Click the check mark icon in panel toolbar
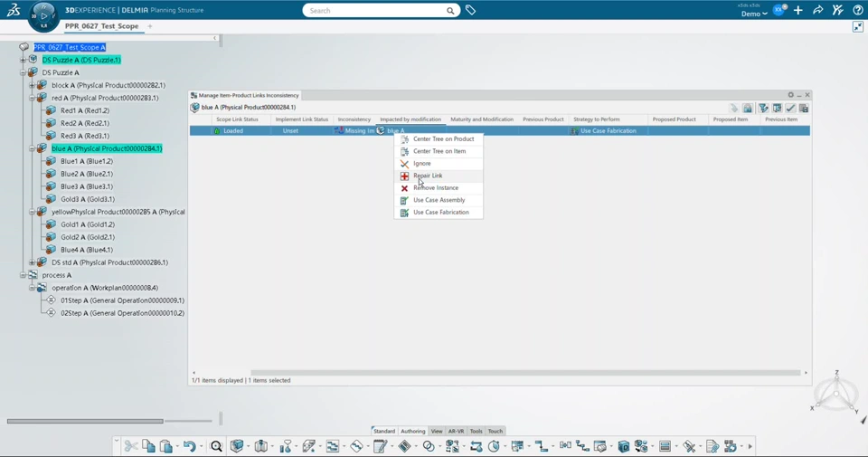Screen dimensions: 868x457 790,108
